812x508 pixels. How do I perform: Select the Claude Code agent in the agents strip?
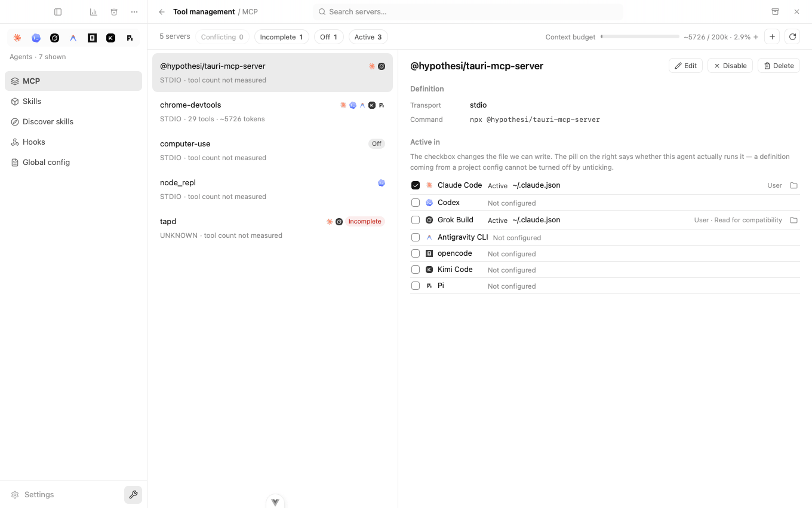click(x=17, y=38)
